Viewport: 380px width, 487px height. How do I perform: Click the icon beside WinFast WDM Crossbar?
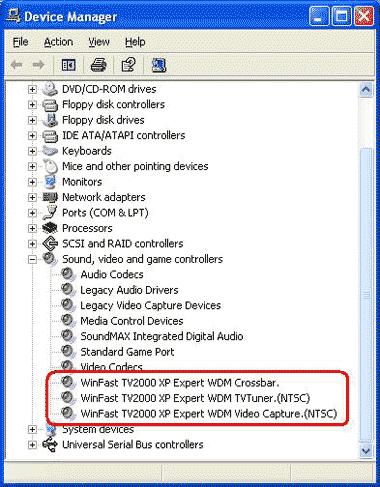pos(68,382)
